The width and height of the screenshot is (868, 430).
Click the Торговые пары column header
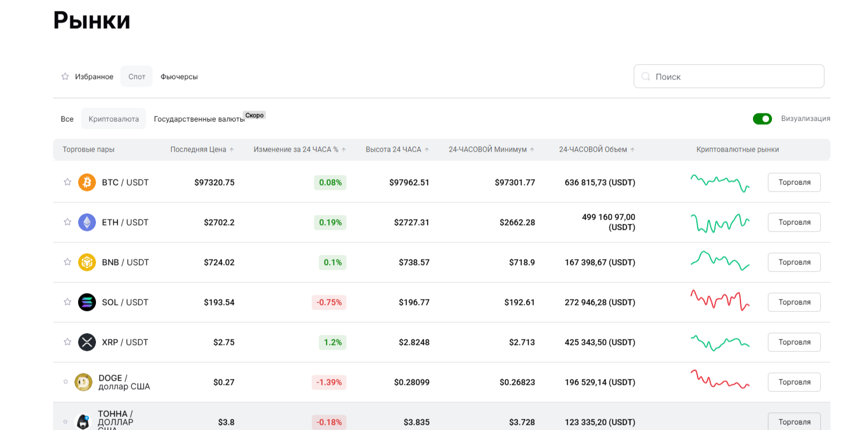pyautogui.click(x=88, y=150)
